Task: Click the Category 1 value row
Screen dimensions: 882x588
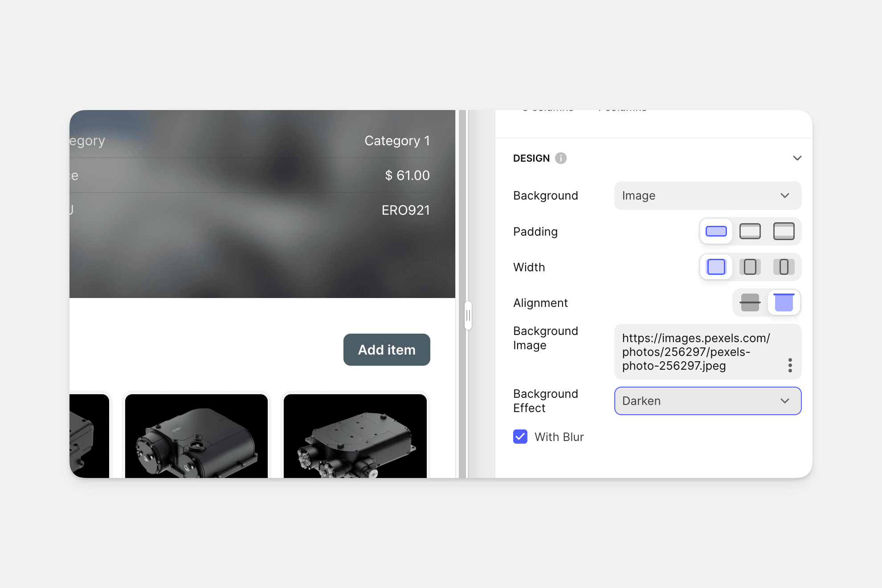Action: 397,141
